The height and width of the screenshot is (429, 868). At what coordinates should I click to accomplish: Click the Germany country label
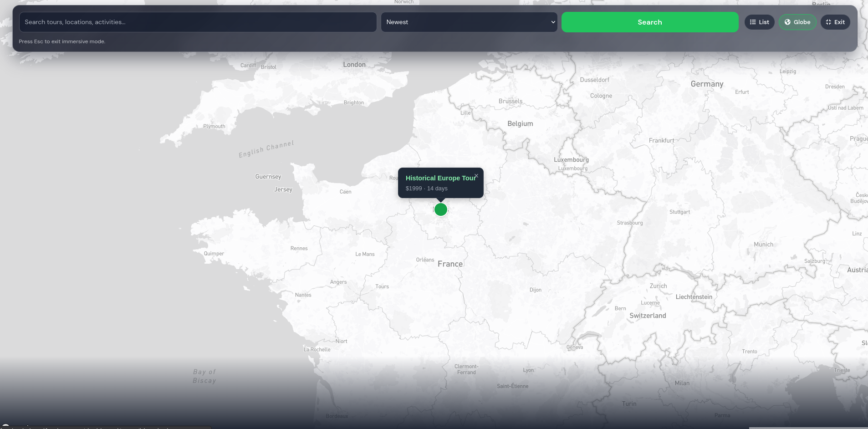707,84
